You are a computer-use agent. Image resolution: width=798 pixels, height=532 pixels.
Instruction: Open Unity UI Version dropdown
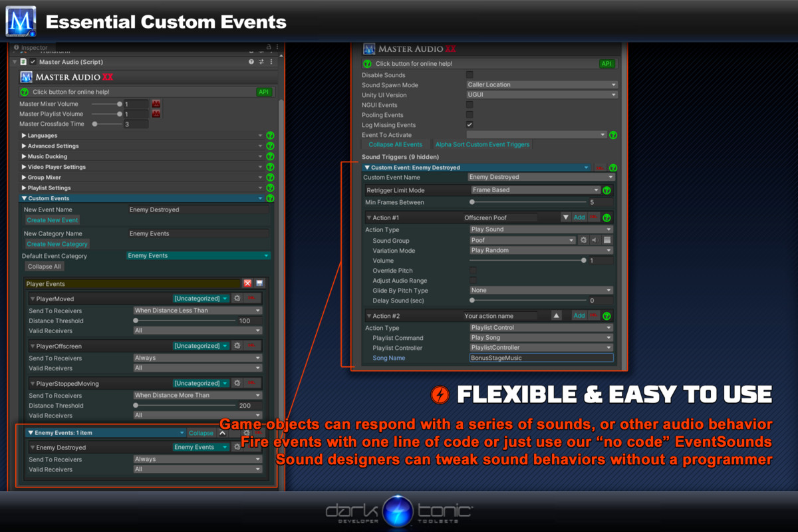[x=542, y=95]
